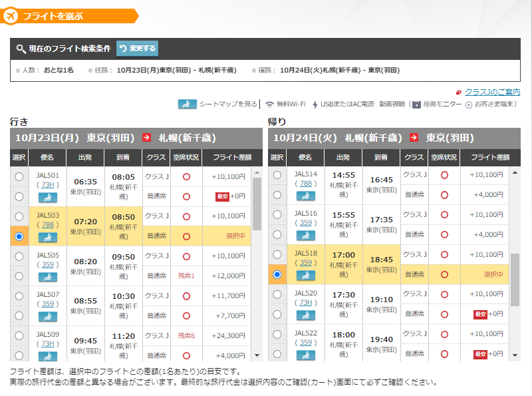Screen dimensions: 532x396
Task: Click the red arrow in return header
Action: [414, 138]
